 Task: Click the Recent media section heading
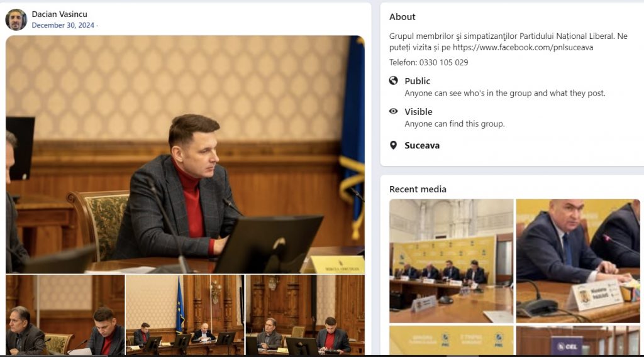(418, 189)
